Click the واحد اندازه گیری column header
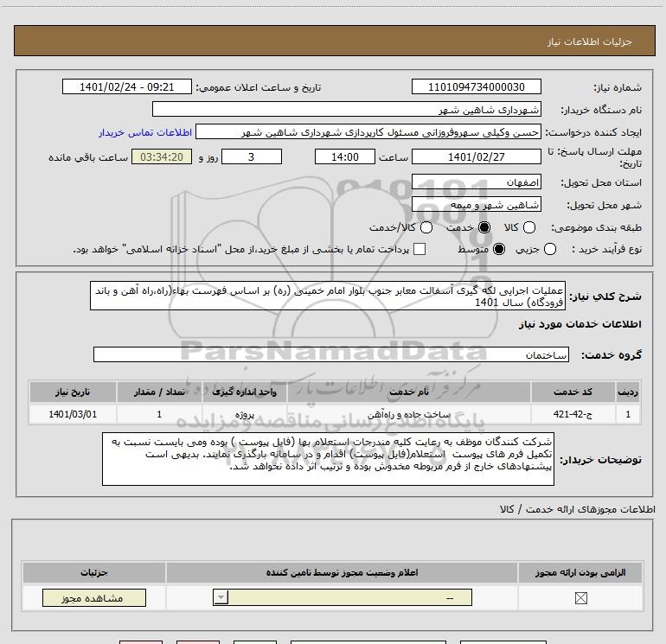 click(244, 392)
